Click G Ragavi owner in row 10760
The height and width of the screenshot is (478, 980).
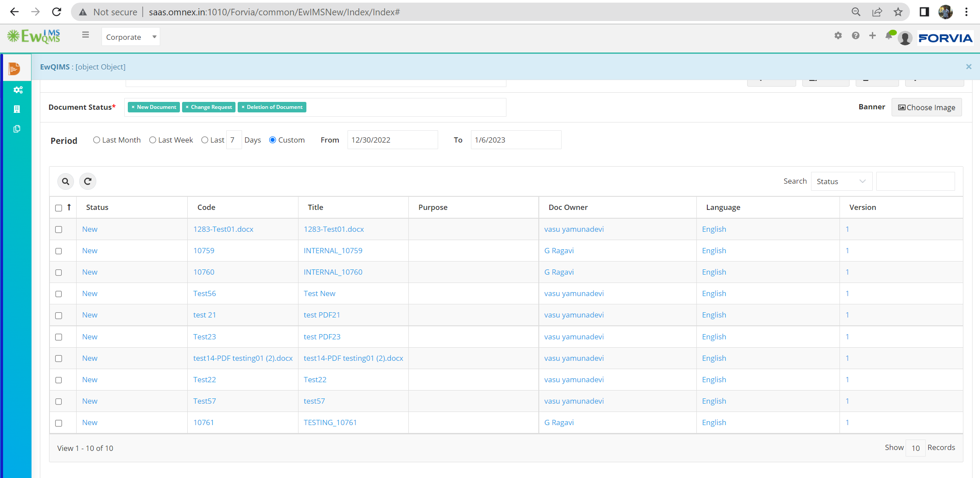pyautogui.click(x=558, y=272)
